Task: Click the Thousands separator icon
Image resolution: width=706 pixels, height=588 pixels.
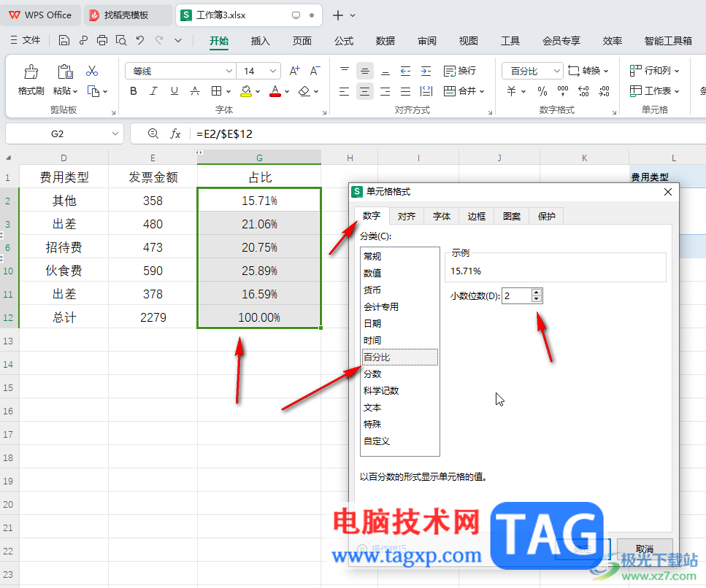Action: (x=563, y=91)
